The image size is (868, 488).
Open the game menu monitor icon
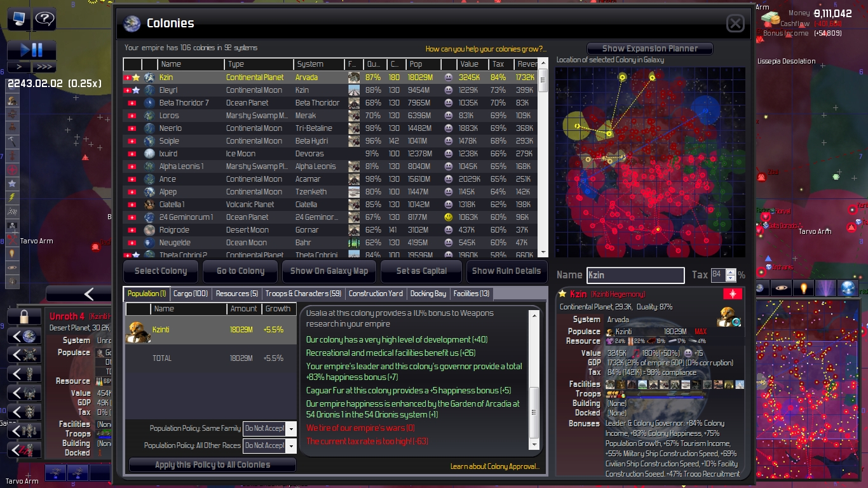tap(18, 18)
